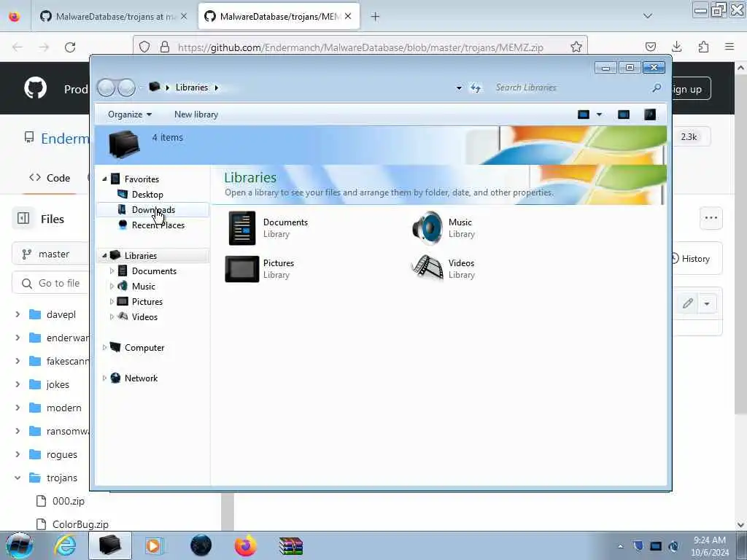Select Videos in navigation tree
The image size is (747, 560).
[x=144, y=316]
